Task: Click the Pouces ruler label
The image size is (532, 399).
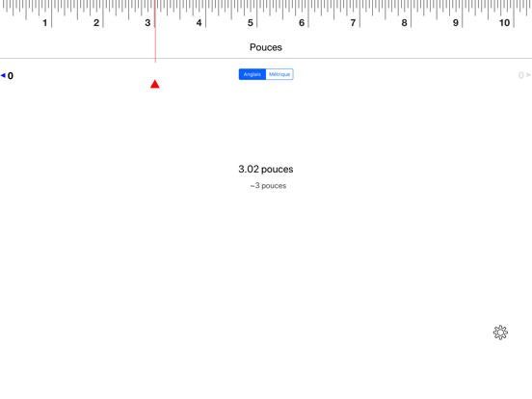Action: pyautogui.click(x=266, y=47)
